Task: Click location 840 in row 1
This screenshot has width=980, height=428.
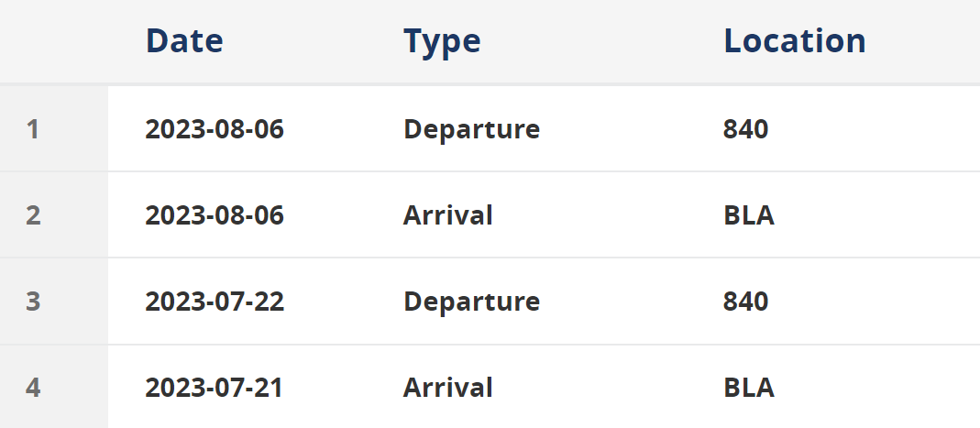Action: [745, 129]
